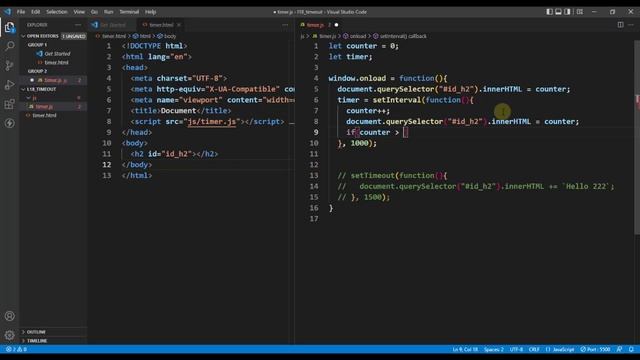Split the timer.js editor right
The height and width of the screenshot is (360, 640).
pos(620,24)
